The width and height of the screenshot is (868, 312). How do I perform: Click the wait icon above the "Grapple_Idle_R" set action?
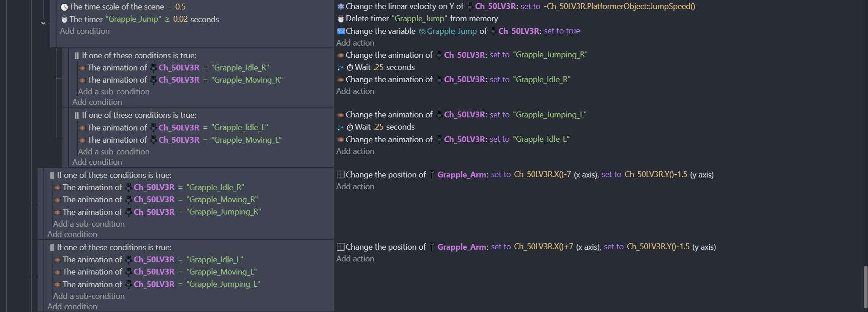[341, 67]
